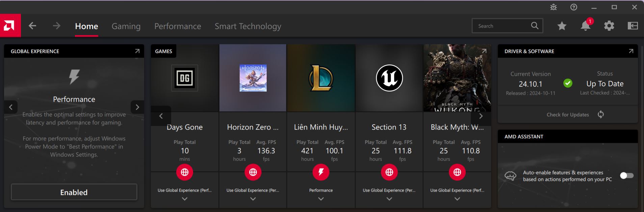This screenshot has height=212, width=644.
Task: Expand the Days Gone profile dropdown chevron
Action: pyautogui.click(x=185, y=199)
